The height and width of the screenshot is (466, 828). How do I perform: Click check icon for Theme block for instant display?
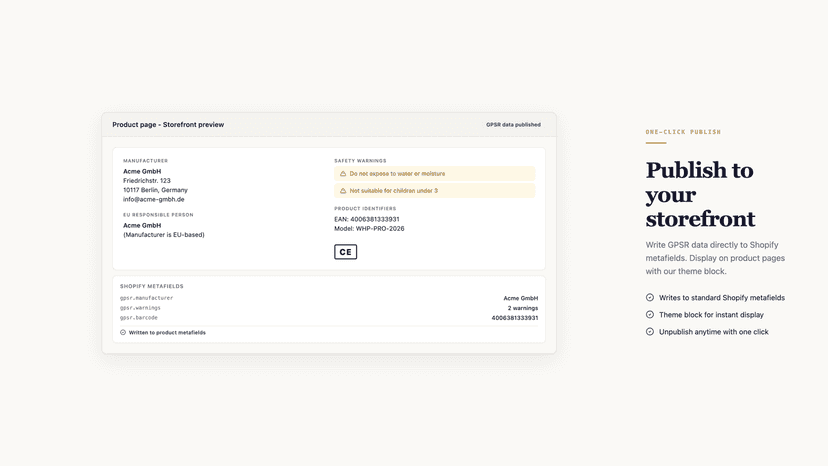coord(650,314)
